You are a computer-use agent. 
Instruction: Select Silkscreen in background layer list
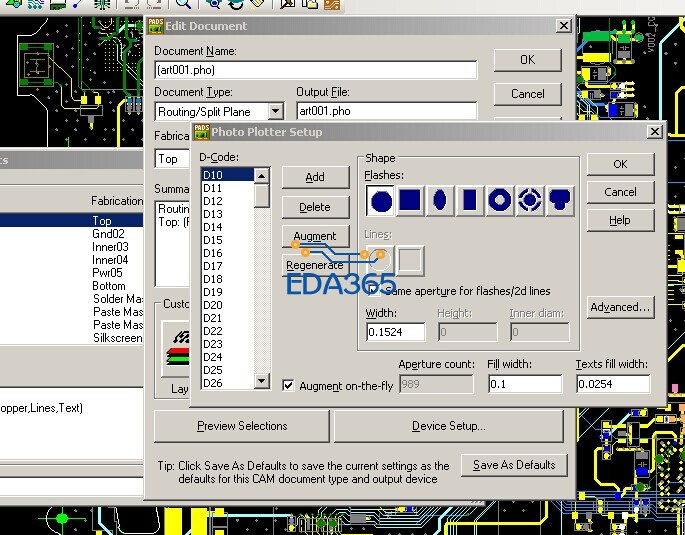tap(118, 338)
